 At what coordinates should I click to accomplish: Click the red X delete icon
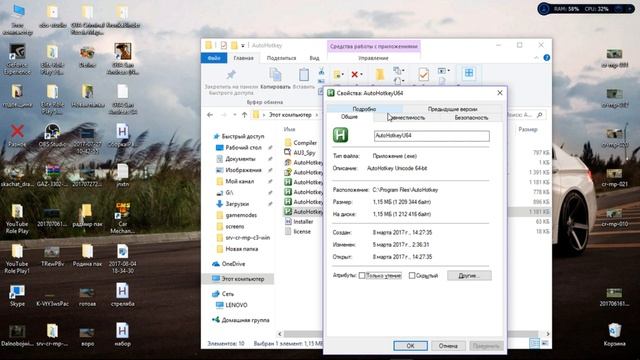coord(354,74)
